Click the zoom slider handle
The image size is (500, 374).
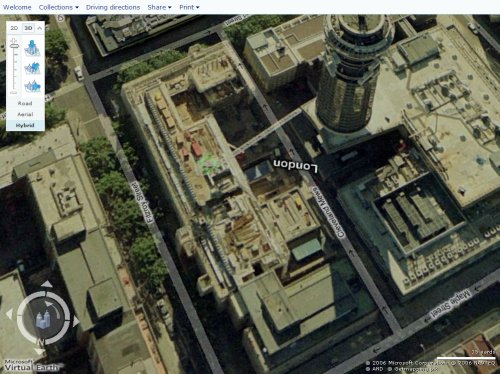[14, 46]
